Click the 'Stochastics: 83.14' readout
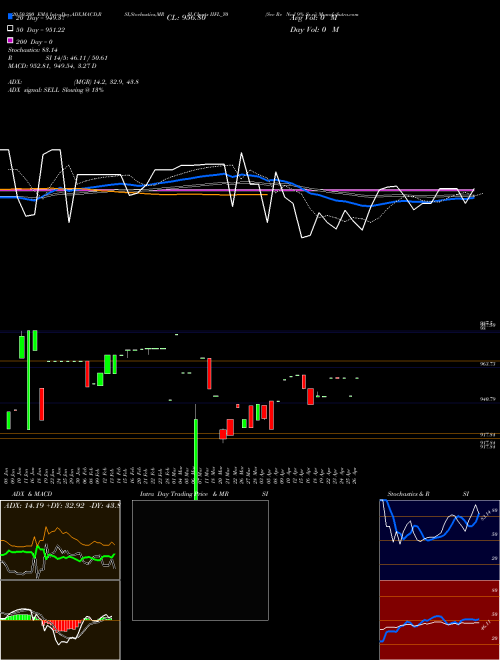 coord(33,50)
